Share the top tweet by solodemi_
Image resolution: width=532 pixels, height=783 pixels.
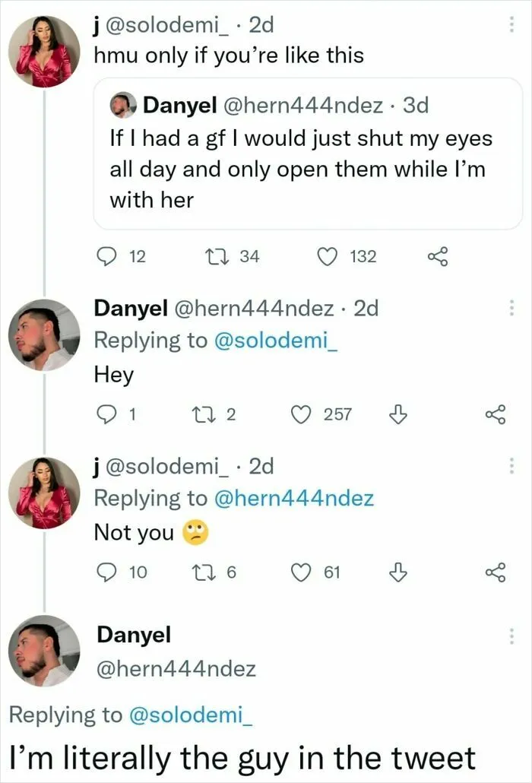tap(438, 257)
